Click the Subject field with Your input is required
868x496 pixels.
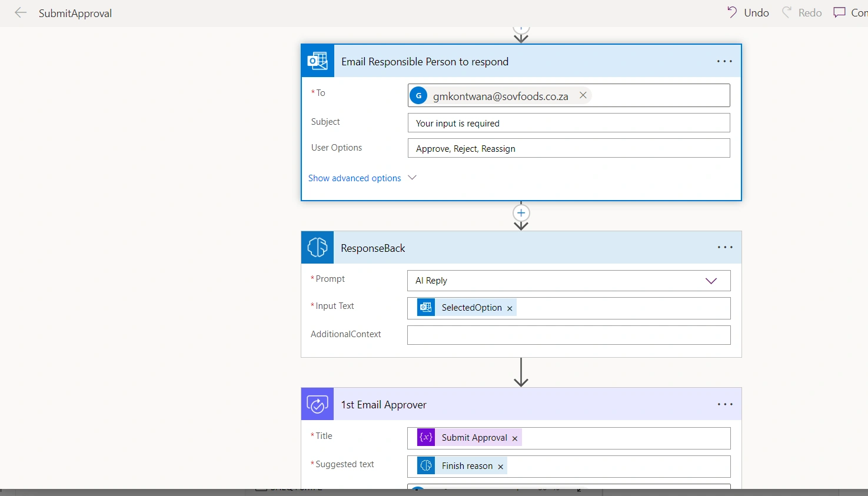569,123
